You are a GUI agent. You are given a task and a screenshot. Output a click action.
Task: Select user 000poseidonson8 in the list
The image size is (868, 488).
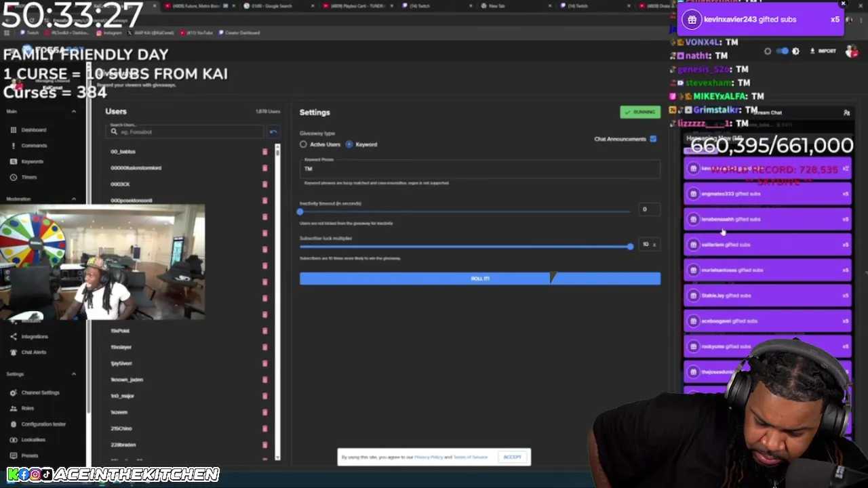132,201
